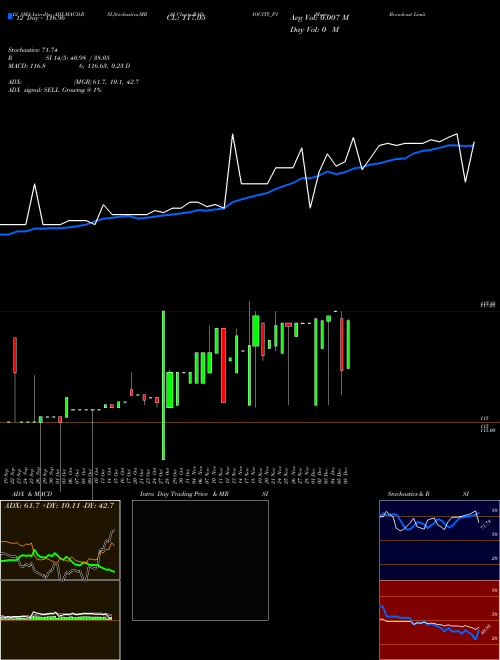Click the blue Stochastics chart panel
500x660 pixels.
pos(439,540)
